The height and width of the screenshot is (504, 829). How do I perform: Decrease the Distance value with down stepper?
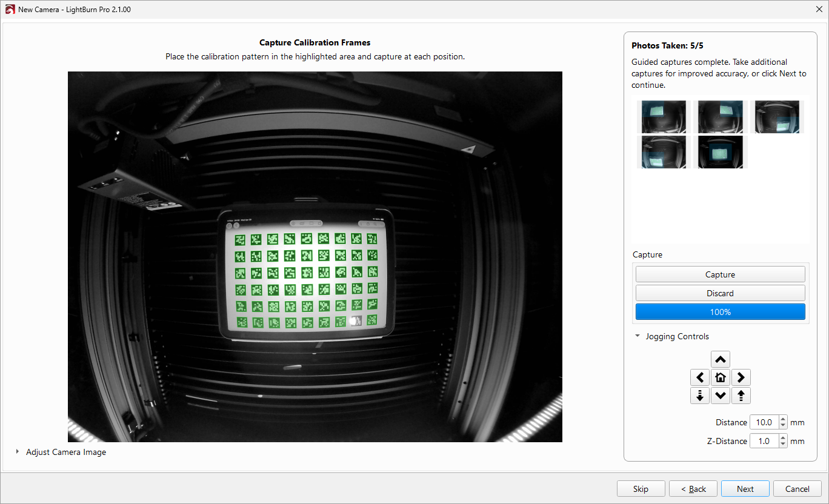point(783,426)
